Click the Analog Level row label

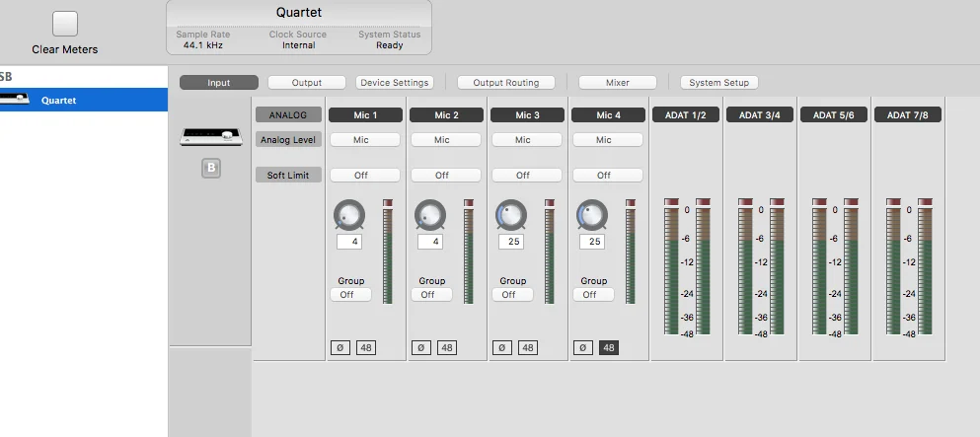pos(288,140)
